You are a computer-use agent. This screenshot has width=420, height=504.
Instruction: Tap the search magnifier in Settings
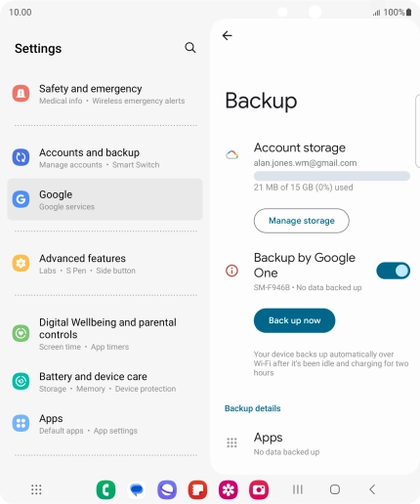point(190,48)
